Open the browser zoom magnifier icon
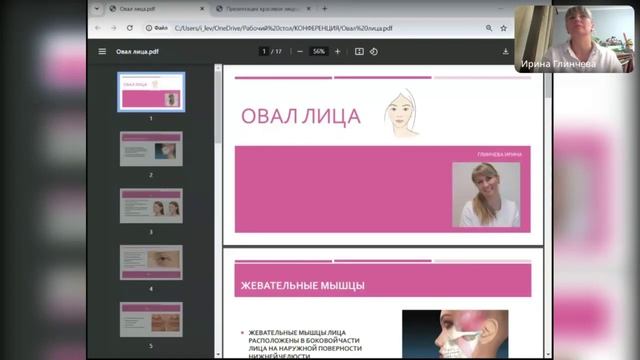This screenshot has width=640, height=360. (x=489, y=28)
